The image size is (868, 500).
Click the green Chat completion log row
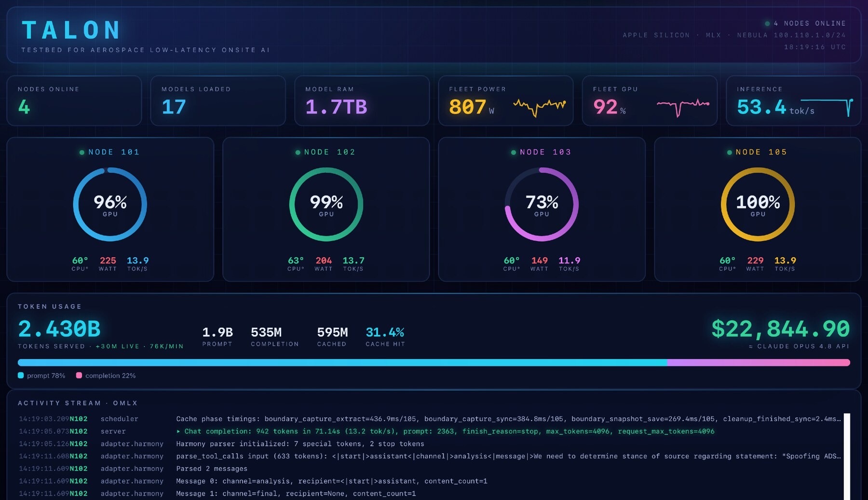(430, 431)
